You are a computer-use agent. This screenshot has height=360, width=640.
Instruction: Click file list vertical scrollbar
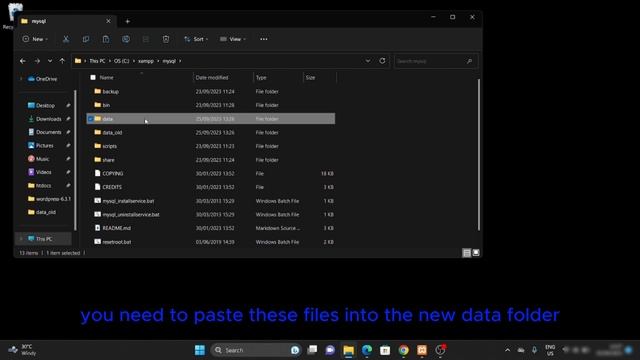478,155
